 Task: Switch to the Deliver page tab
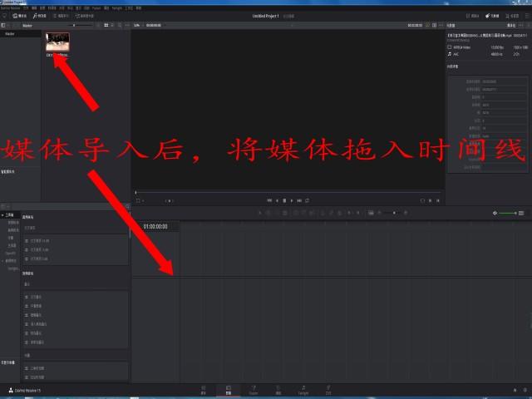pos(328,390)
